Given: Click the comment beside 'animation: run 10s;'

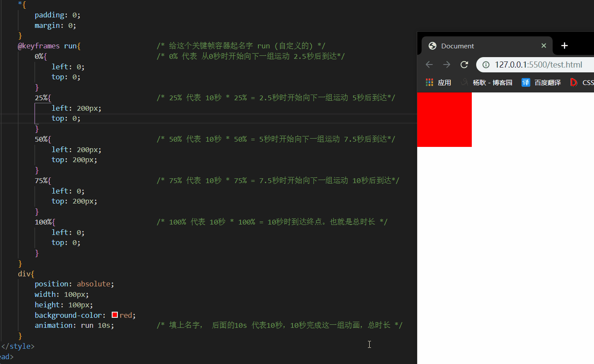Looking at the screenshot, I should click(280, 325).
